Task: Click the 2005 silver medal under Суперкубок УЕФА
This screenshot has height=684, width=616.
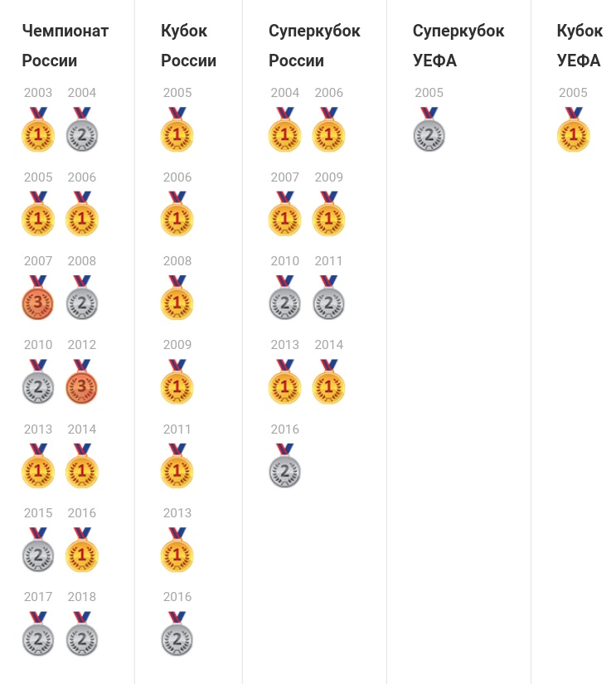Action: pyautogui.click(x=429, y=129)
